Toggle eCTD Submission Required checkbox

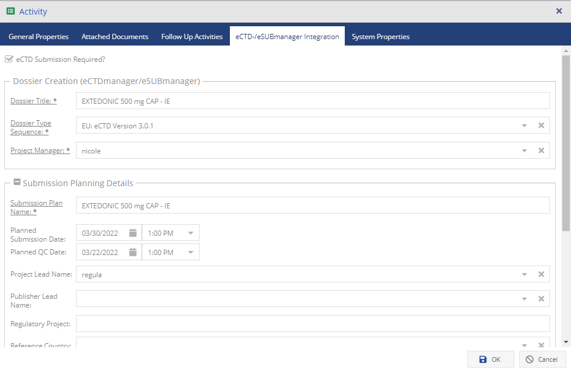9,59
